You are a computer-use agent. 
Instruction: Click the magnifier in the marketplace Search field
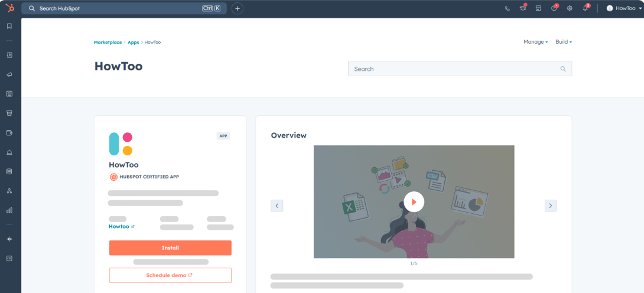click(x=563, y=69)
